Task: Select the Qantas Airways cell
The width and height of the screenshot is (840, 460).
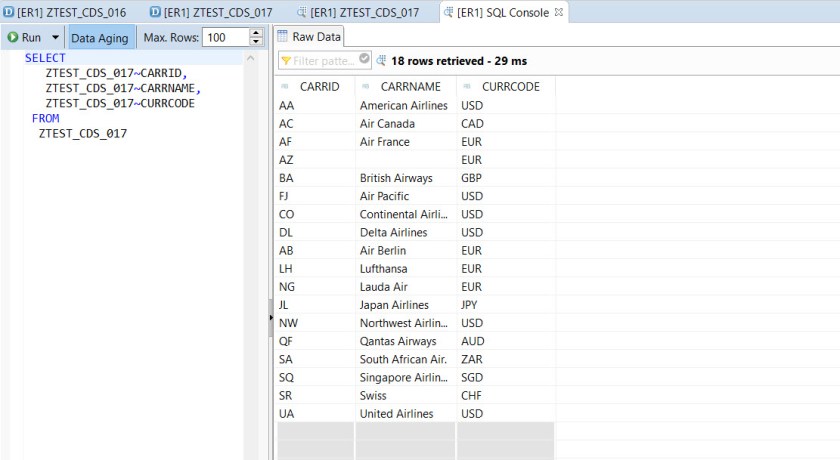Action: 406,341
